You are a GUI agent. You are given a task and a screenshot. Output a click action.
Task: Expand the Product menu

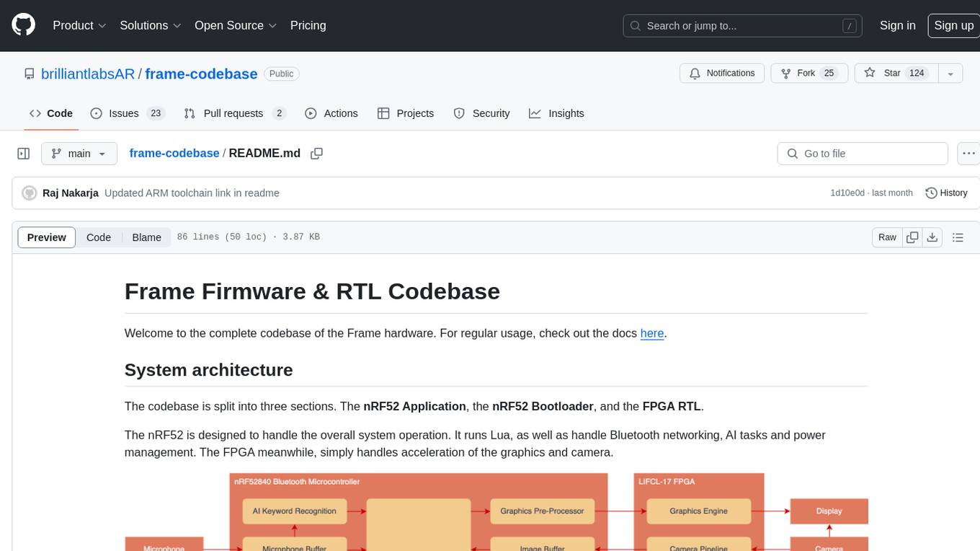point(79,25)
